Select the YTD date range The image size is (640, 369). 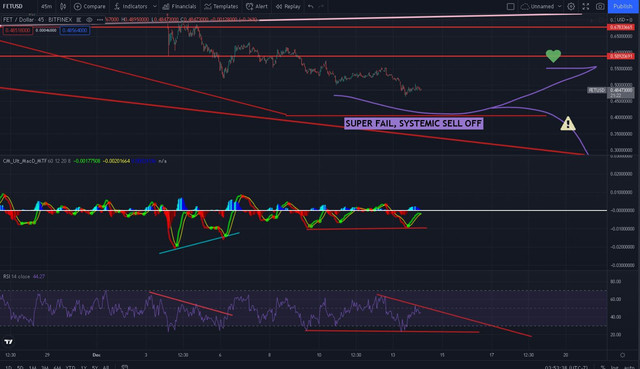point(71,367)
